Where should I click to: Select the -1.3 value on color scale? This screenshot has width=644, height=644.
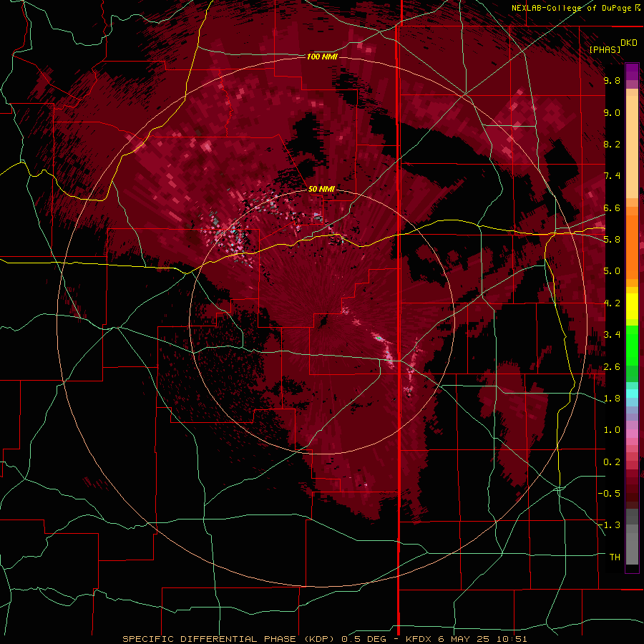610,525
